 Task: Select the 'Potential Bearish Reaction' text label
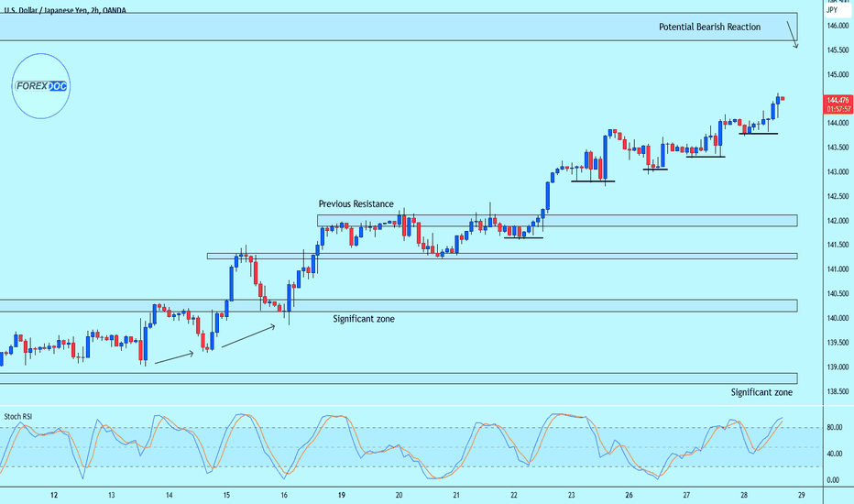709,27
